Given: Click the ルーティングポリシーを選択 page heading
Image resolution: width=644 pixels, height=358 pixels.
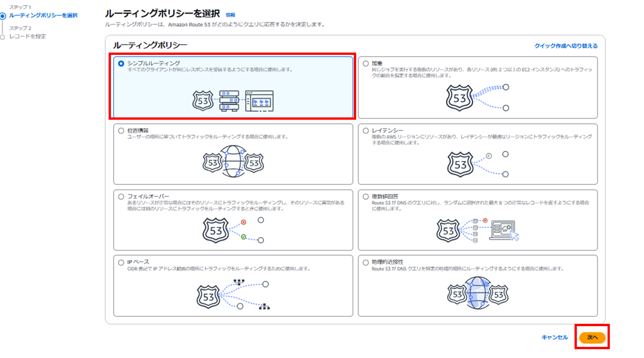Looking at the screenshot, I should coord(162,14).
